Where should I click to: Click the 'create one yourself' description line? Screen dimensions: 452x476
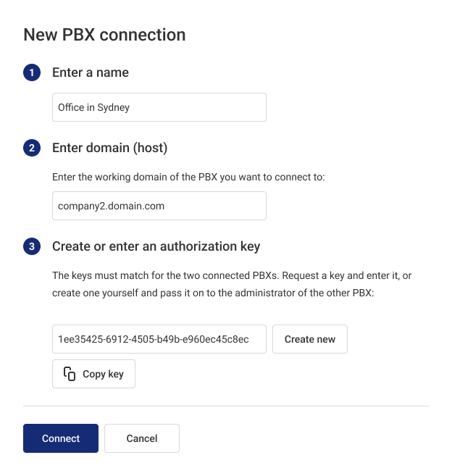(x=213, y=293)
